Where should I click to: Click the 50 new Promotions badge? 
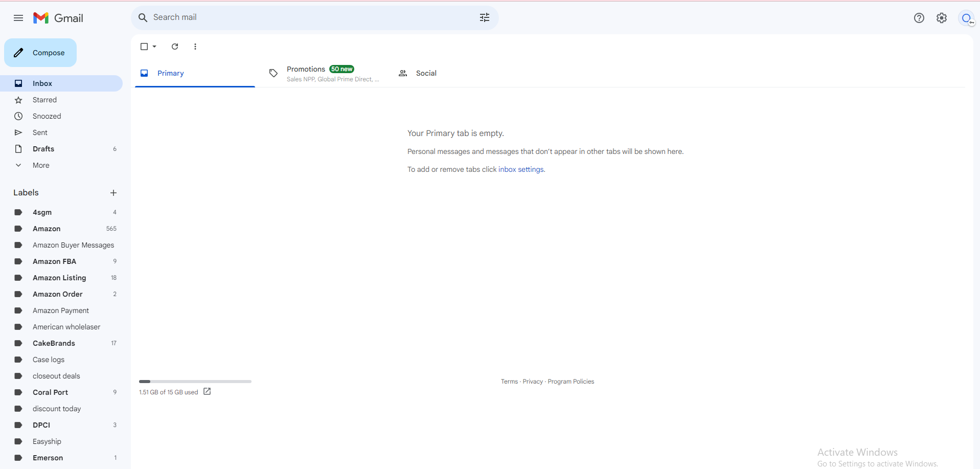click(342, 69)
